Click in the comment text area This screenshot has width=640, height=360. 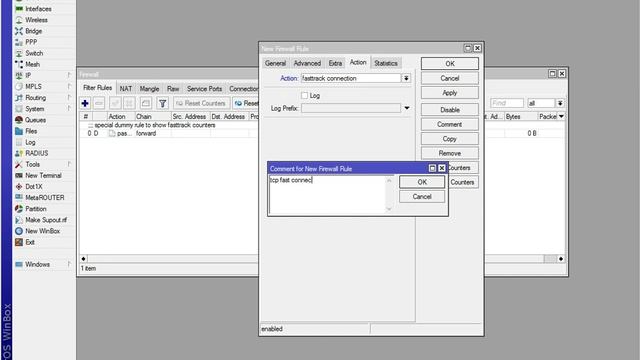coord(327,195)
